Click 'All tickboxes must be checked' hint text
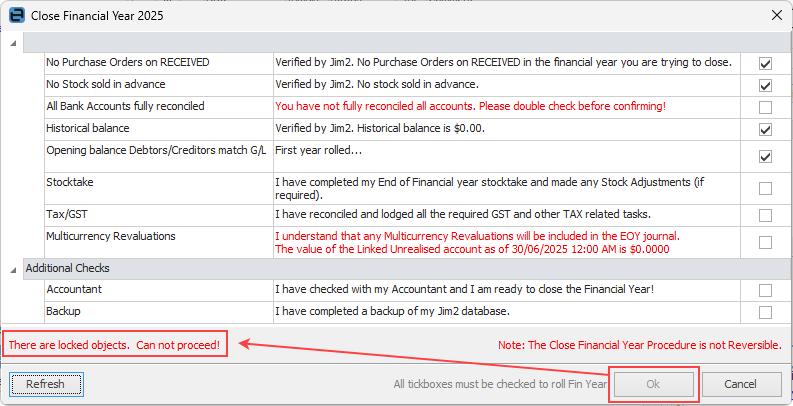The height and width of the screenshot is (406, 793). pyautogui.click(x=500, y=384)
